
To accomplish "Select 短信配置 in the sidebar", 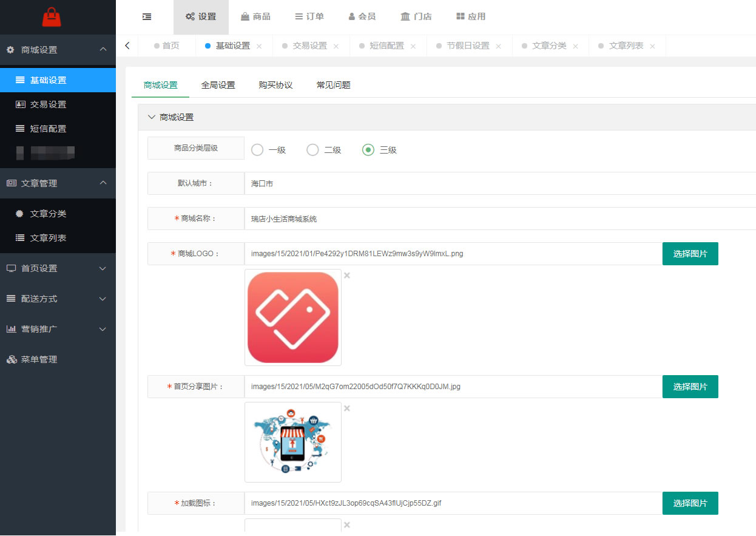I will tap(58, 129).
